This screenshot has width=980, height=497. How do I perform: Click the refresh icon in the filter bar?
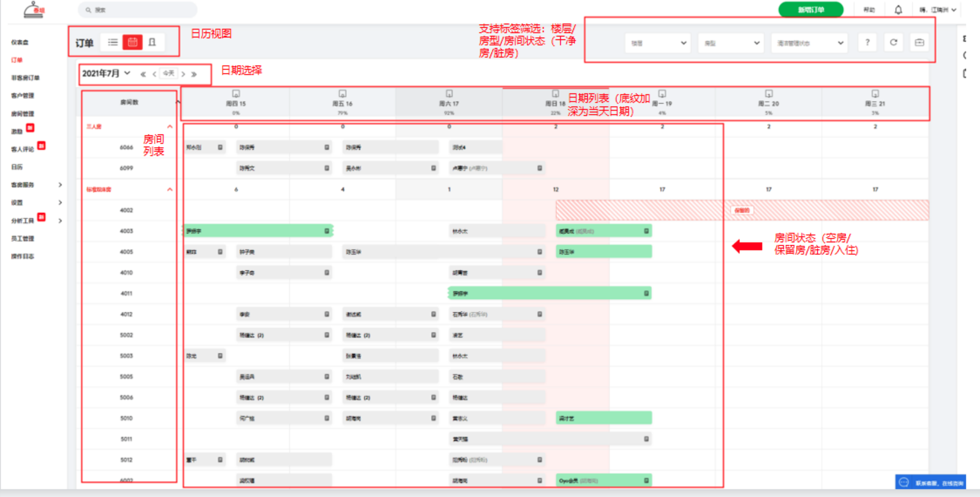pyautogui.click(x=893, y=43)
